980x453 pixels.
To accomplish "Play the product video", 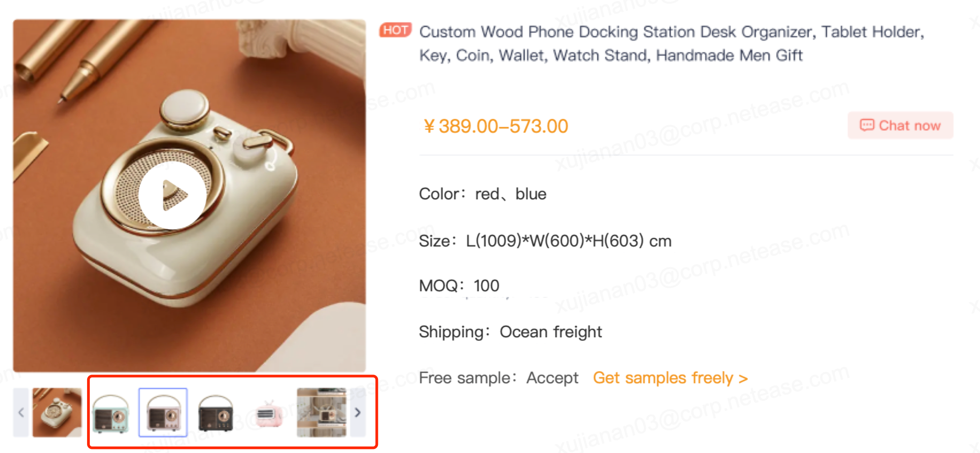I will (173, 195).
